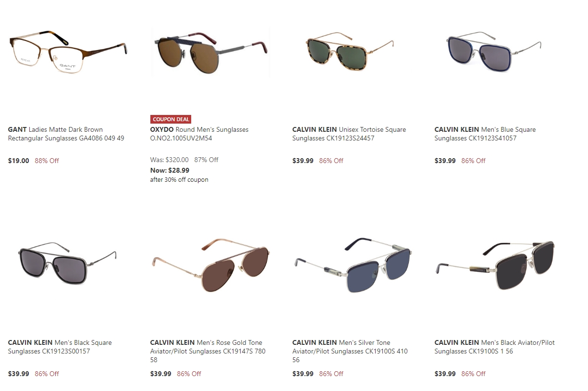Open OXYDO Round Men's Sunglasses title link

(x=199, y=134)
